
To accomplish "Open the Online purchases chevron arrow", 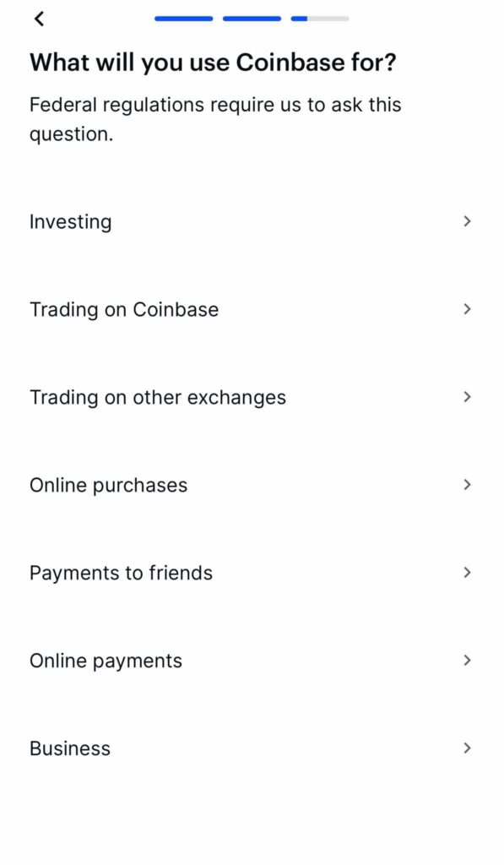I will pos(467,485).
